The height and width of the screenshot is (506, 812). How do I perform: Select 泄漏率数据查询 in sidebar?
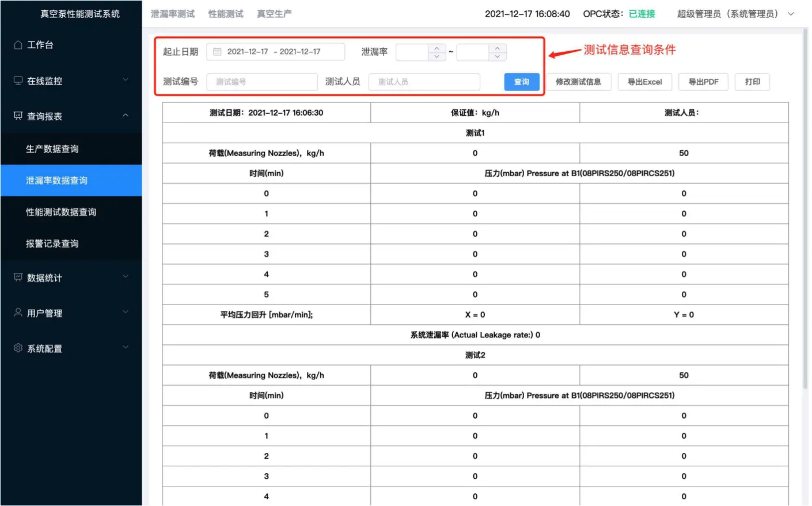(71, 181)
